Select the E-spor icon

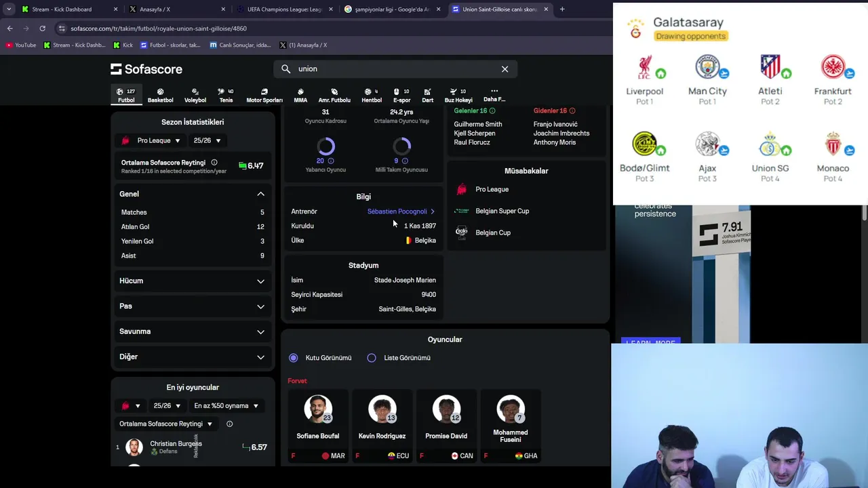click(401, 95)
